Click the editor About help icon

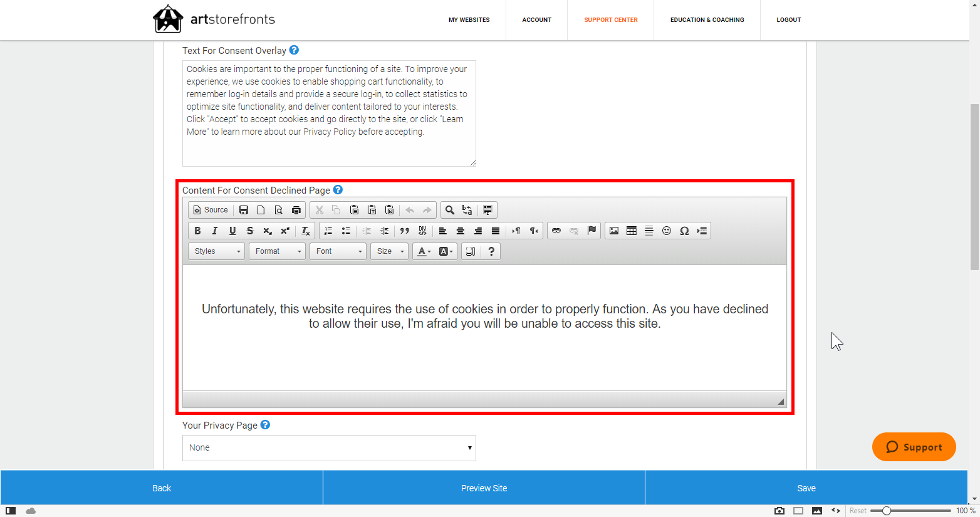click(x=491, y=251)
